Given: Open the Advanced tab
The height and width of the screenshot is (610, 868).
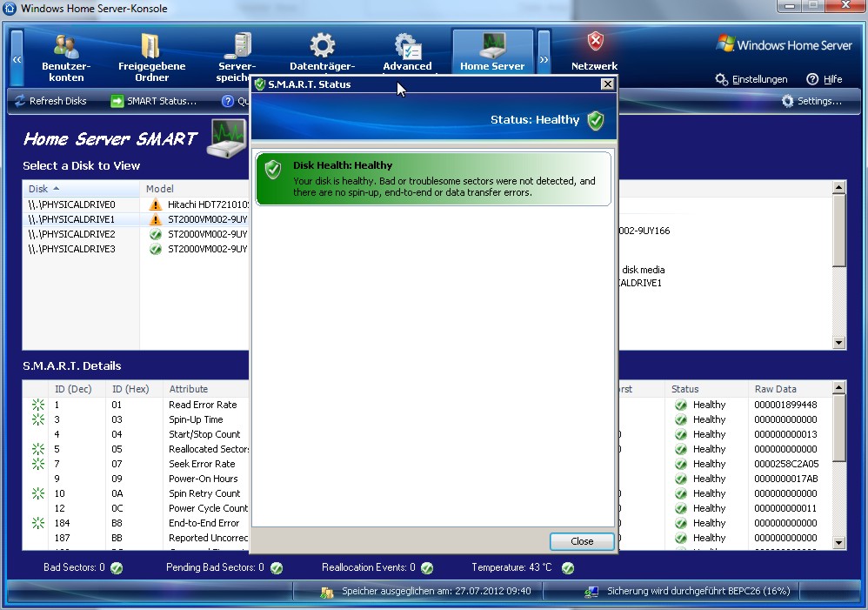Looking at the screenshot, I should 407,52.
